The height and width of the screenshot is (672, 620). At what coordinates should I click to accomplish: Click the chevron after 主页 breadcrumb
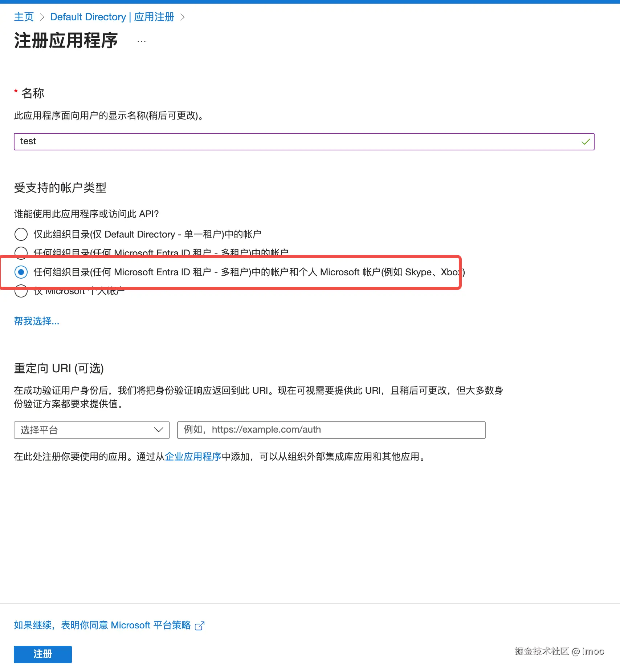(x=42, y=17)
